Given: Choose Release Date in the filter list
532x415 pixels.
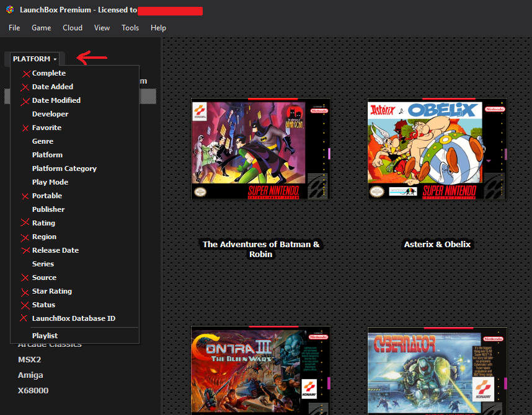Looking at the screenshot, I should pos(74,250).
